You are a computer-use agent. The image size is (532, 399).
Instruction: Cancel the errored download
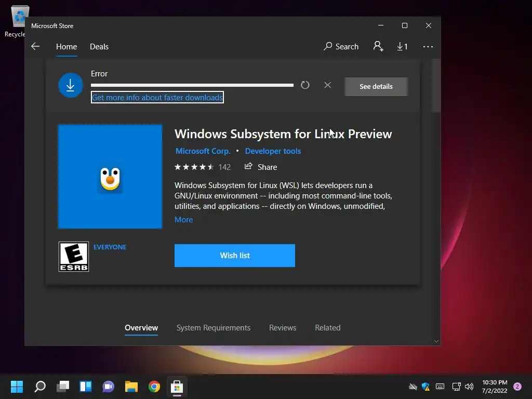tap(327, 85)
